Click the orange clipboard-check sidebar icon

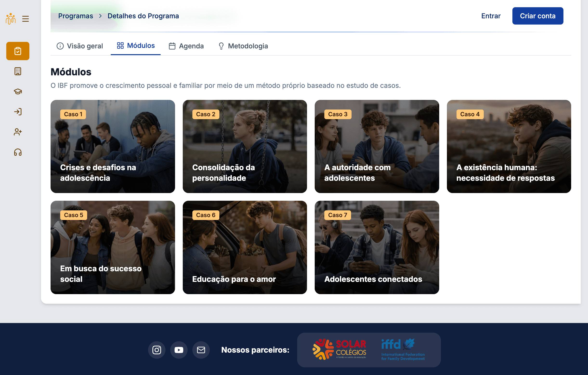pyautogui.click(x=18, y=51)
